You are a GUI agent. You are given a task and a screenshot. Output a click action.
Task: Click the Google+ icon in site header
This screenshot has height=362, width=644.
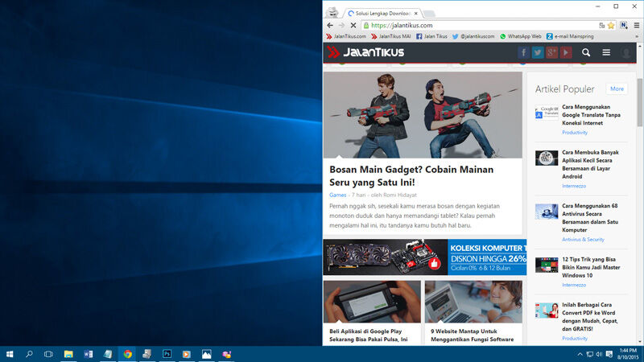coord(551,52)
